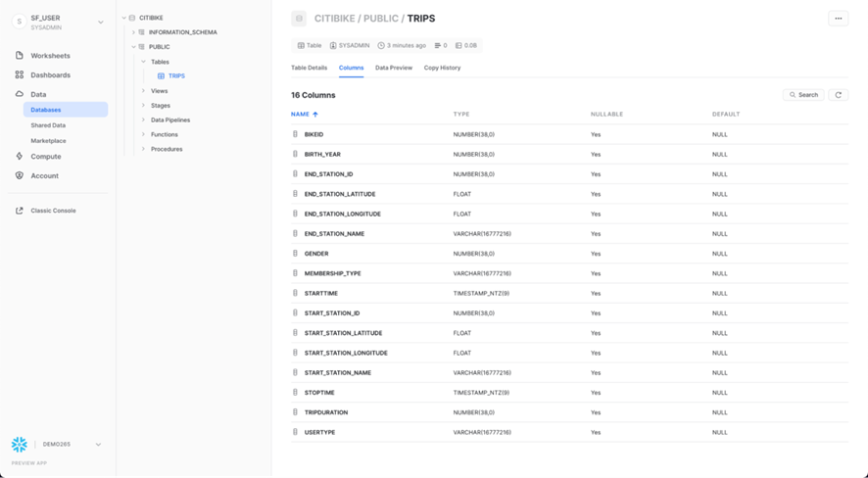The image size is (868, 478).
Task: Click the Search columns button
Action: (x=803, y=95)
